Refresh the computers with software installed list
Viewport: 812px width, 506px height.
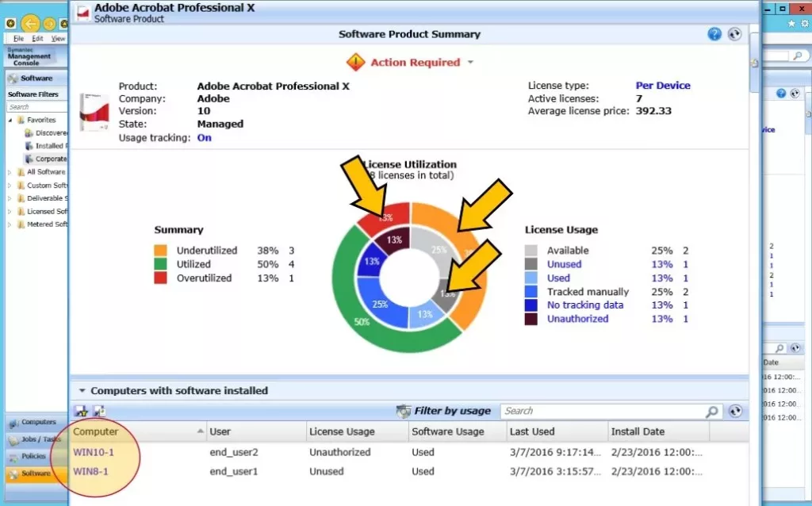pos(735,411)
